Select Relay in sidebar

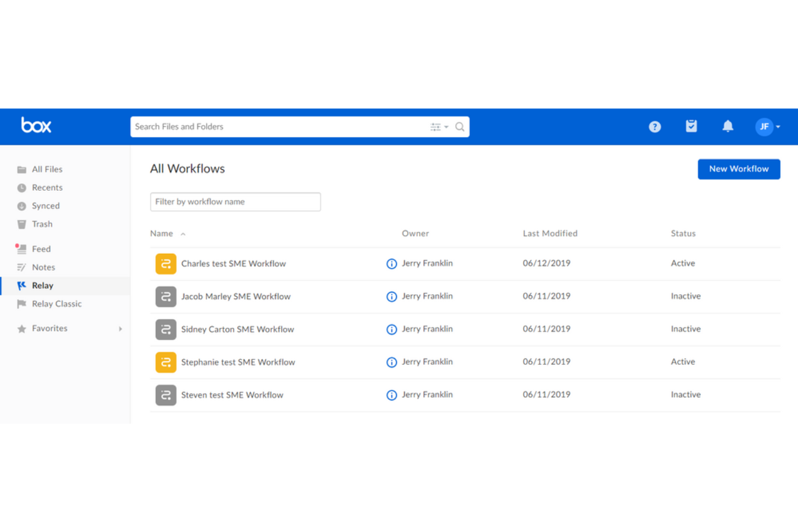coord(43,286)
